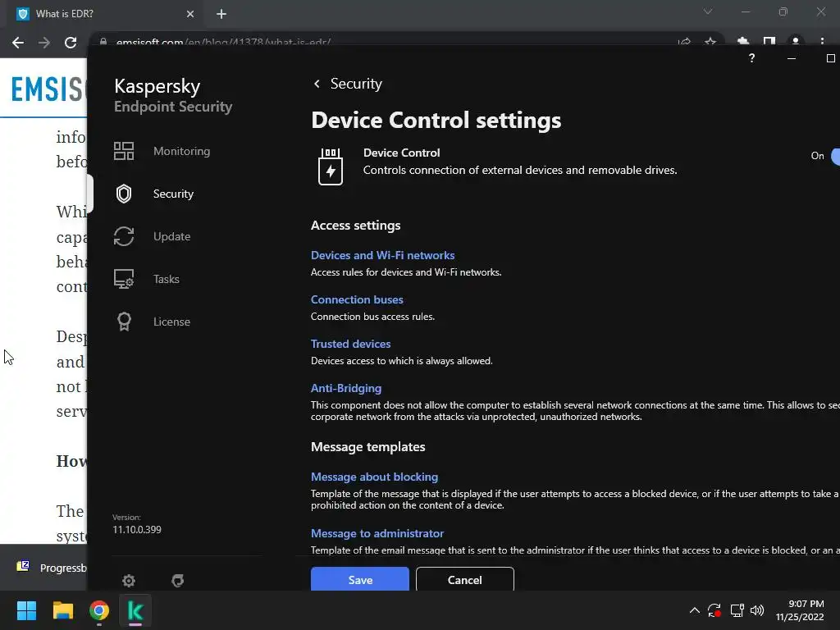Open Chrome from the taskbar
Screen dimensions: 840x630
99,610
